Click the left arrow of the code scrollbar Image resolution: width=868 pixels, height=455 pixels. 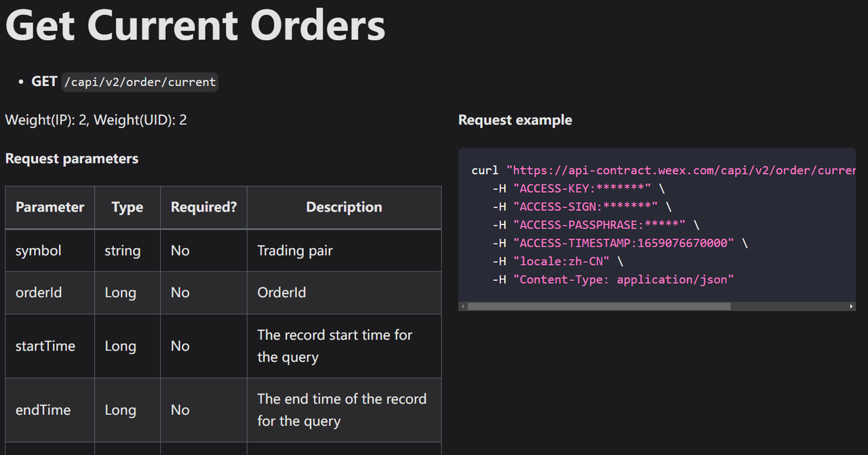(x=462, y=306)
